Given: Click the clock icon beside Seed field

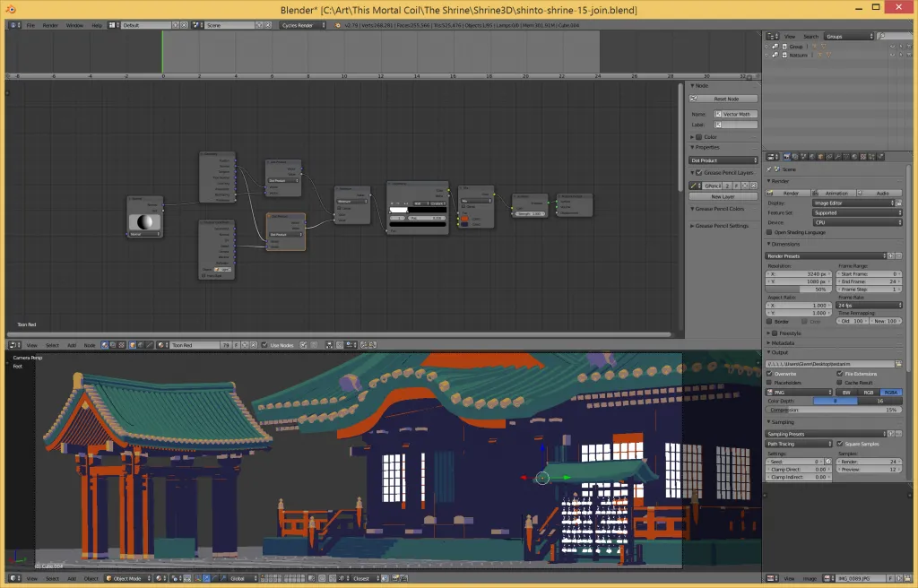Looking at the screenshot, I should [827, 462].
